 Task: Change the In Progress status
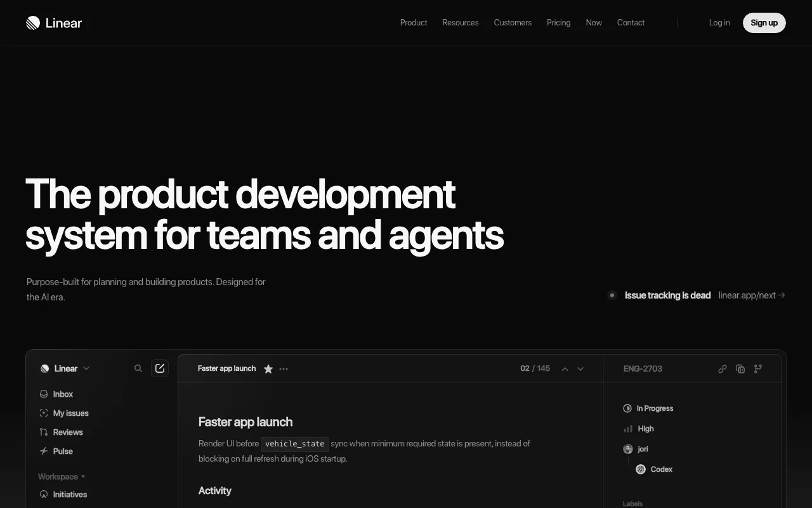pyautogui.click(x=648, y=408)
